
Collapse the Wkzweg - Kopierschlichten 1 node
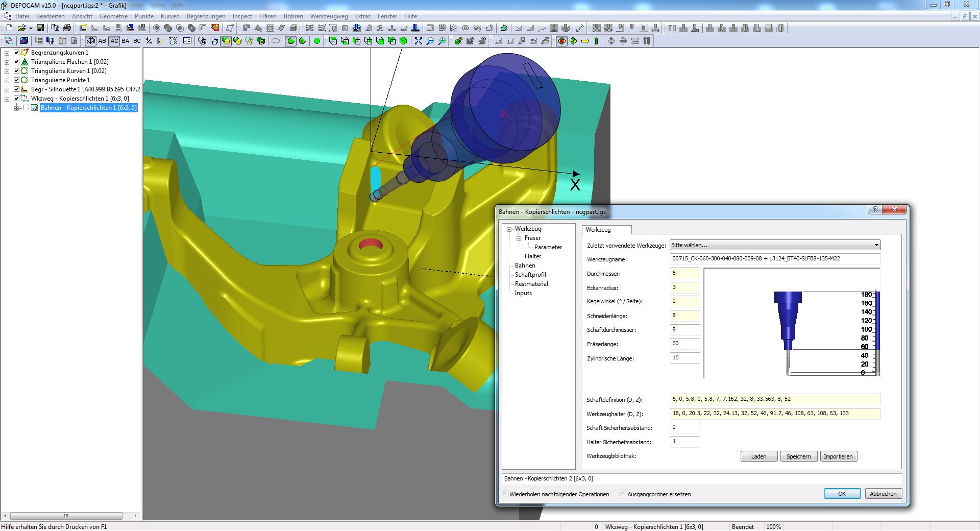(x=7, y=99)
